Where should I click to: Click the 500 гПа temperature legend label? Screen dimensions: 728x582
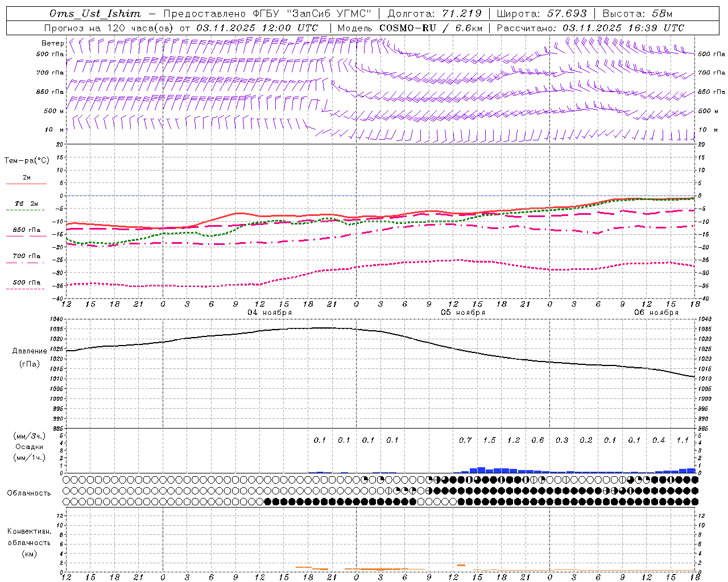coord(27,282)
